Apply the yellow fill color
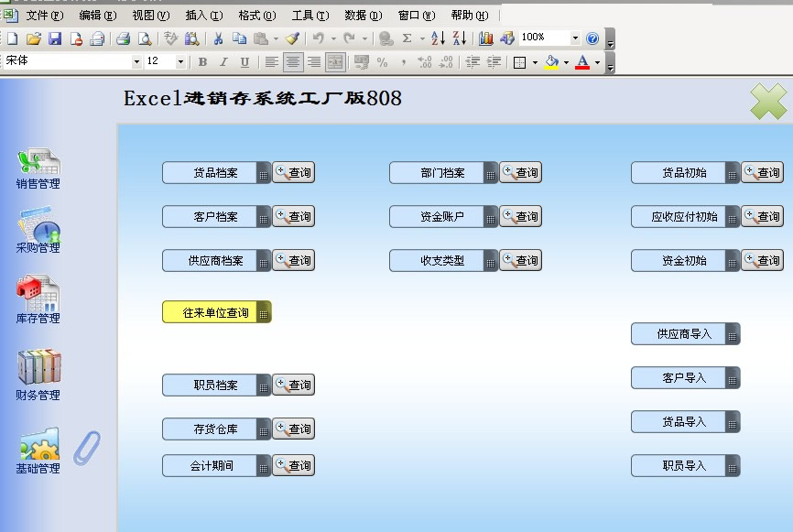The height and width of the screenshot is (532, 793). (552, 62)
